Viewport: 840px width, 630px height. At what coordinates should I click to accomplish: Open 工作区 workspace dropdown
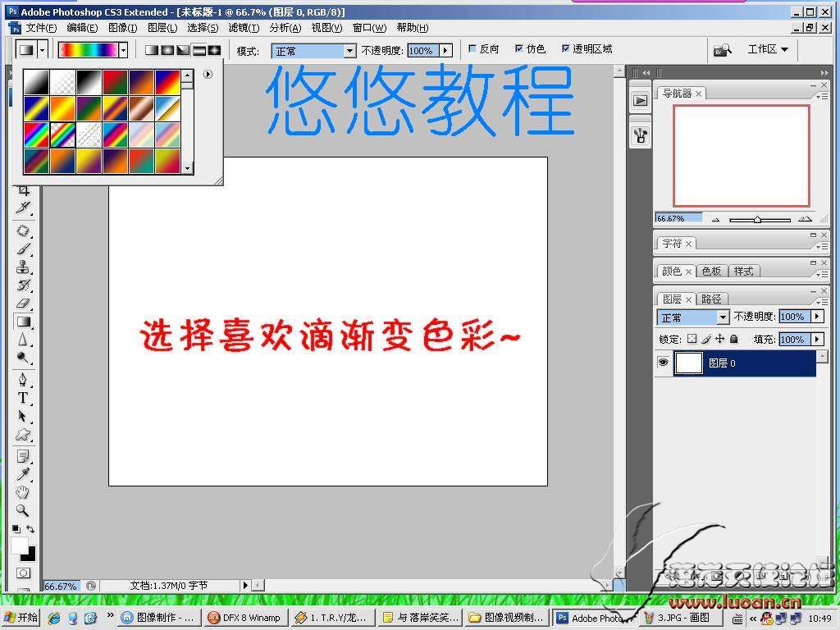tap(768, 49)
